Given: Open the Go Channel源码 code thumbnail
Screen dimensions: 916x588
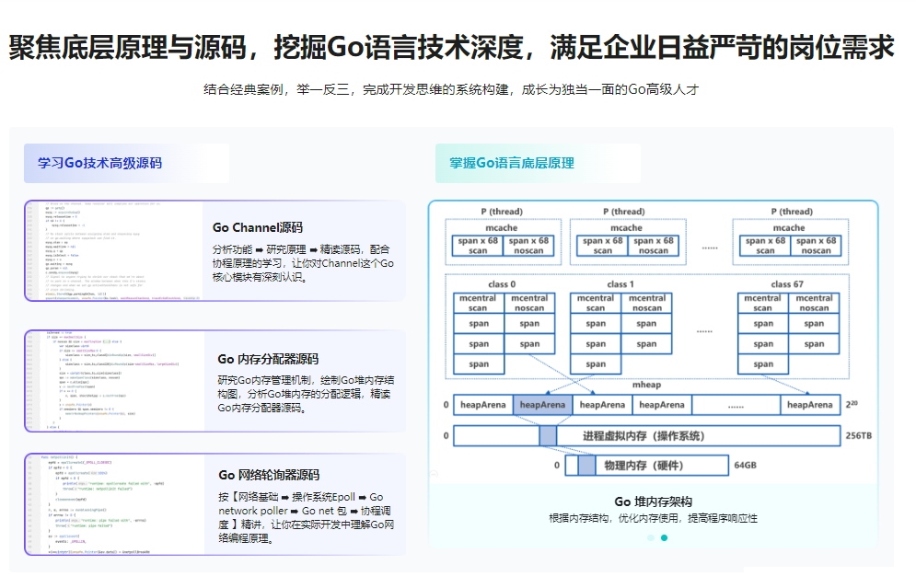Looking at the screenshot, I should coord(112,250).
